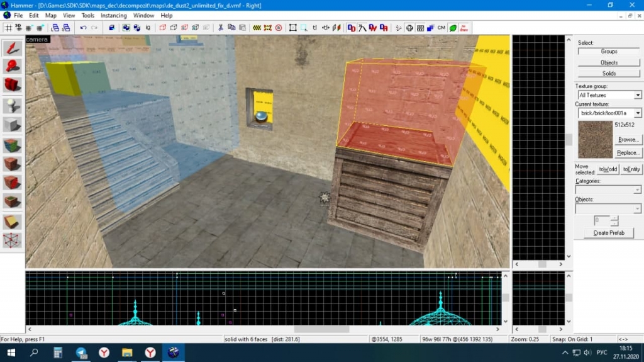
Task: Select the Magnify tool in left toolbar
Action: [x=12, y=66]
